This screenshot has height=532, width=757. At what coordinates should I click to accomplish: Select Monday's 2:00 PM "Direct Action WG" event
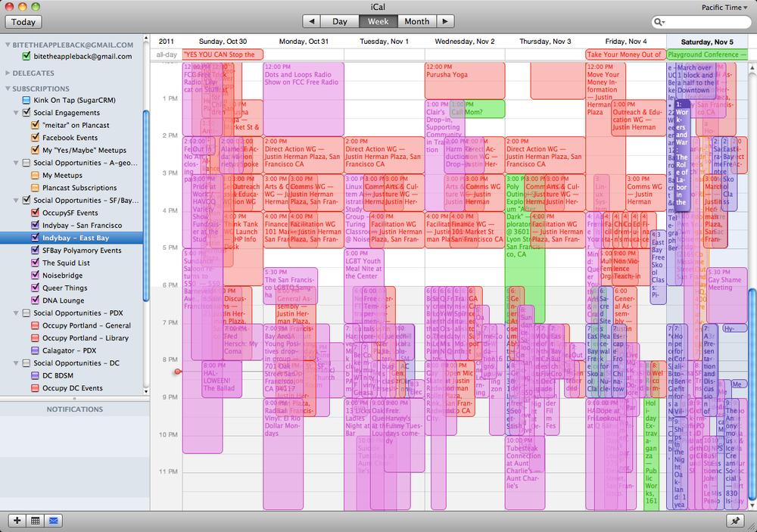click(x=304, y=155)
